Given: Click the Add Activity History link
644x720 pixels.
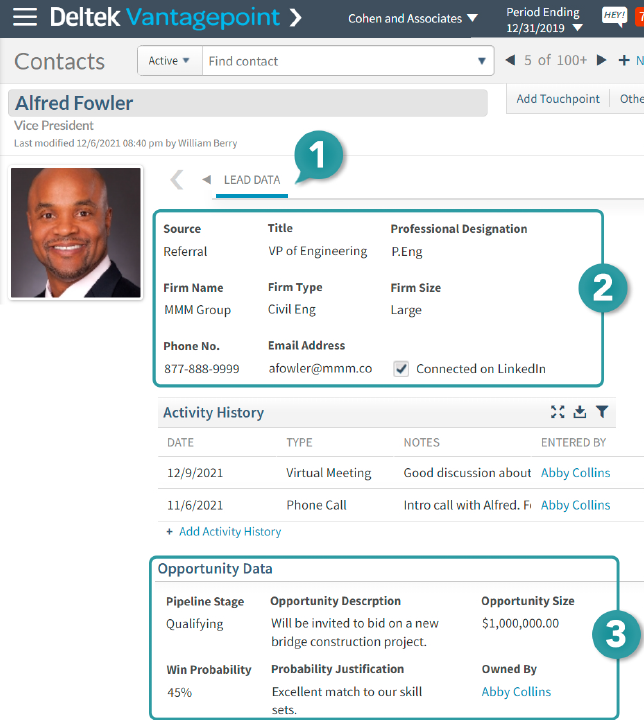Looking at the screenshot, I should tap(230, 531).
